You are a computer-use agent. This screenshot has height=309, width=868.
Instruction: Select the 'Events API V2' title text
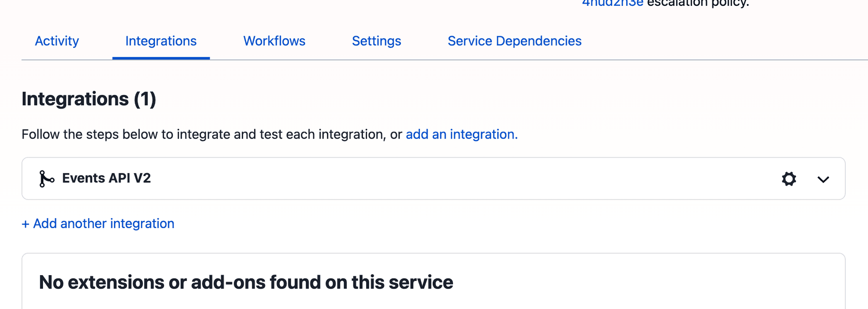tap(106, 178)
